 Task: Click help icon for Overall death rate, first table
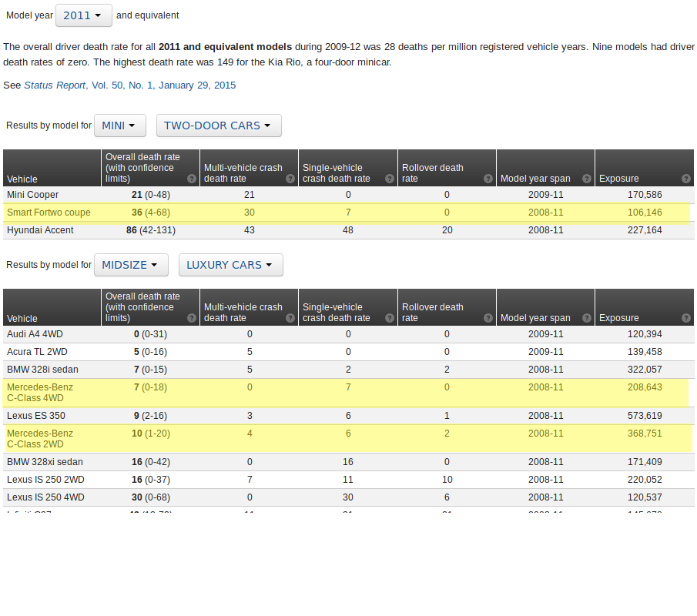coord(192,179)
